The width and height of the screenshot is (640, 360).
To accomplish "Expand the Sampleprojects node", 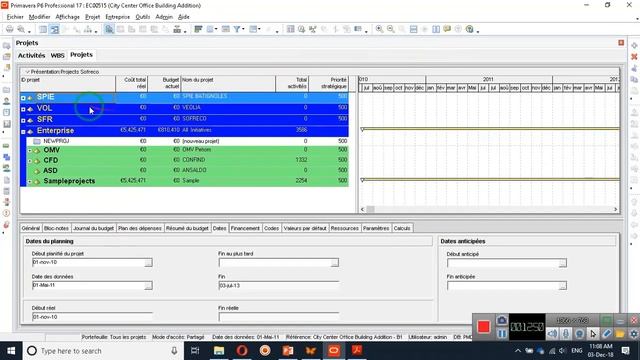I will pos(30,182).
